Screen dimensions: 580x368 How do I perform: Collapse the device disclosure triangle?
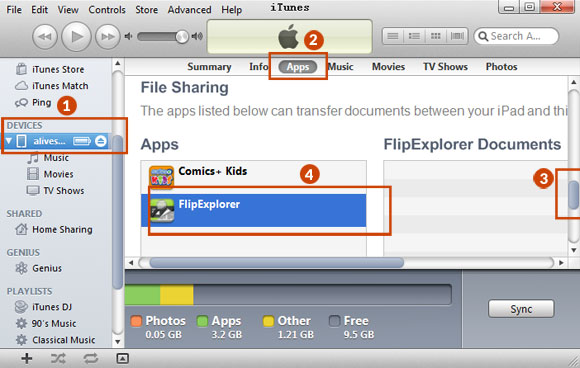9,141
